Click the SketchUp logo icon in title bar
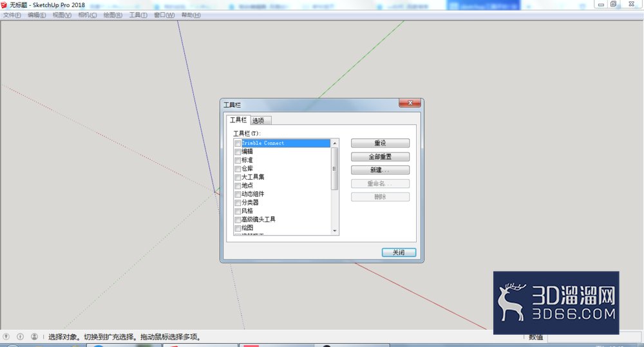Screen dimensions: 644x347 tap(4, 5)
